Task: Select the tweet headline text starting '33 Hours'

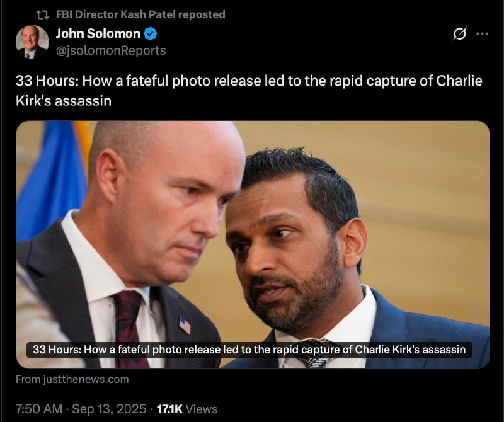Action: point(249,90)
